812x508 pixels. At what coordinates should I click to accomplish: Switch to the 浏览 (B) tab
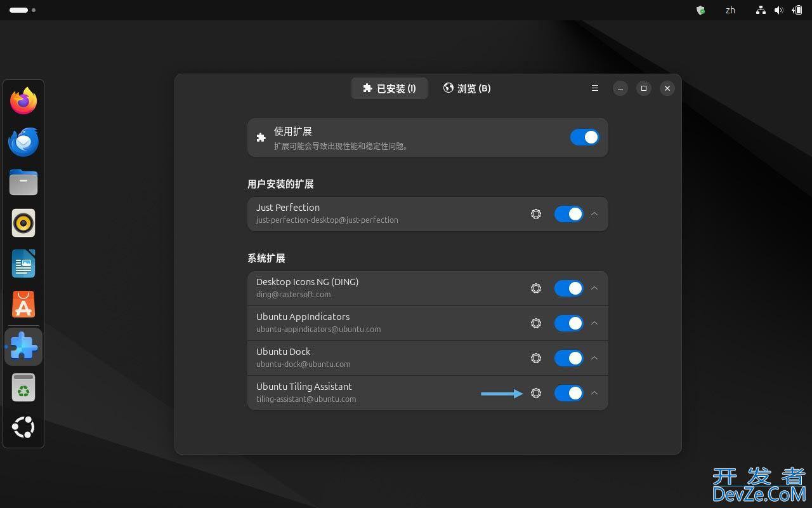(467, 88)
